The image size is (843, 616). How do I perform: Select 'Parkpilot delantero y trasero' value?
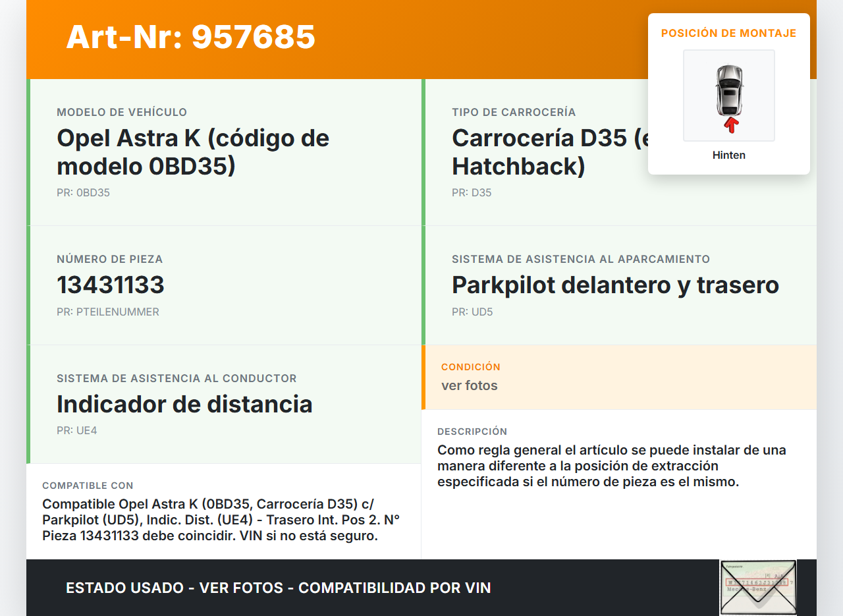coord(615,285)
